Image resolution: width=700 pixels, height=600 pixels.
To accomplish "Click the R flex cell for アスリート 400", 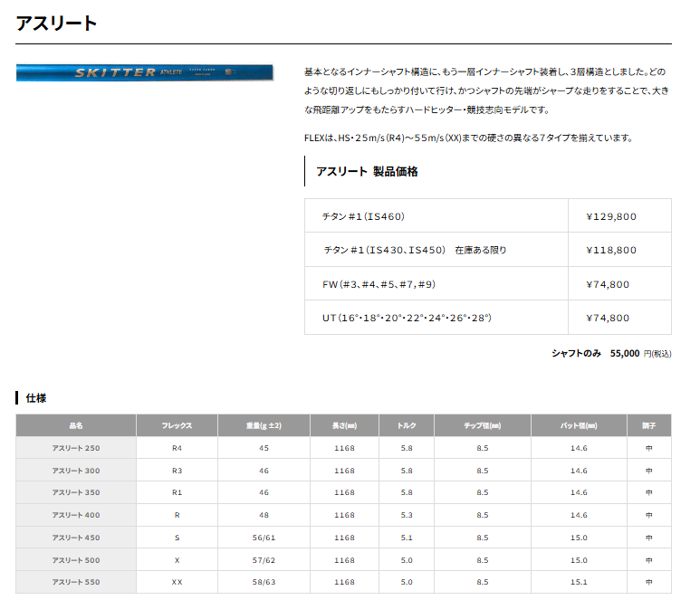I will 177,515.
